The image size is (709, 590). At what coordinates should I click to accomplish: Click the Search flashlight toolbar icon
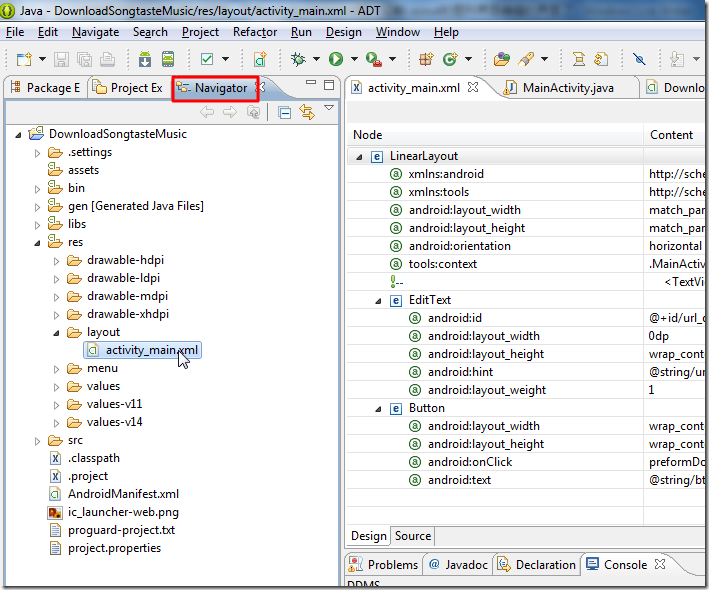pos(526,59)
